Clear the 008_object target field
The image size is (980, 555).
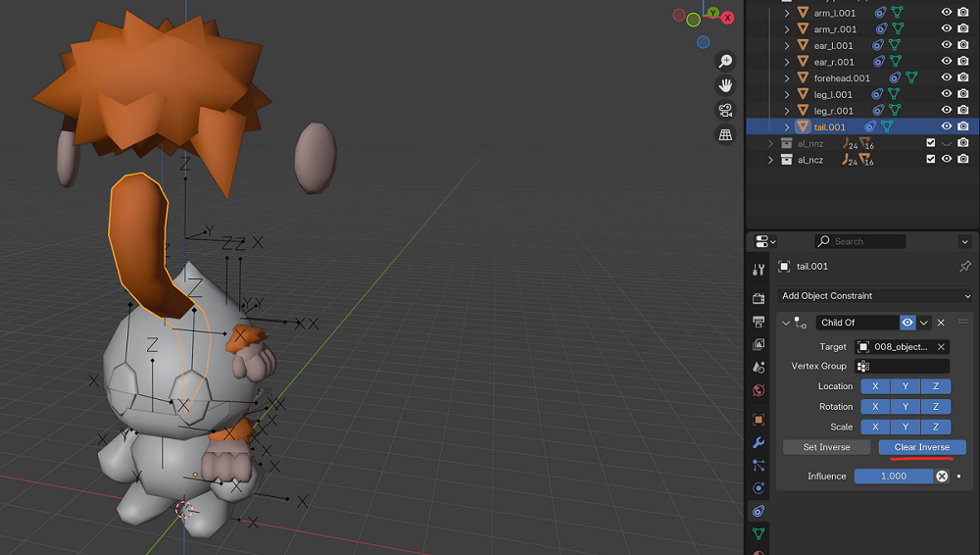point(941,347)
